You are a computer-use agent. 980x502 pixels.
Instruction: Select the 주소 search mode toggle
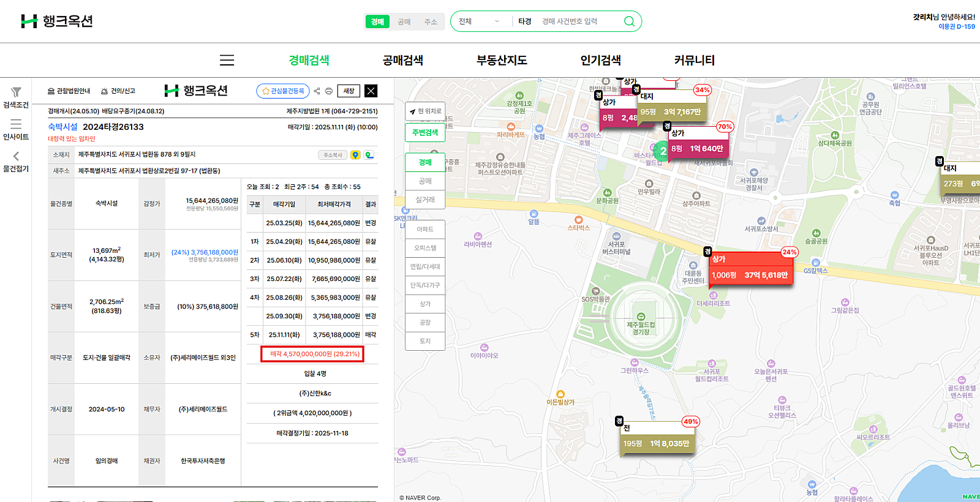coord(431,22)
